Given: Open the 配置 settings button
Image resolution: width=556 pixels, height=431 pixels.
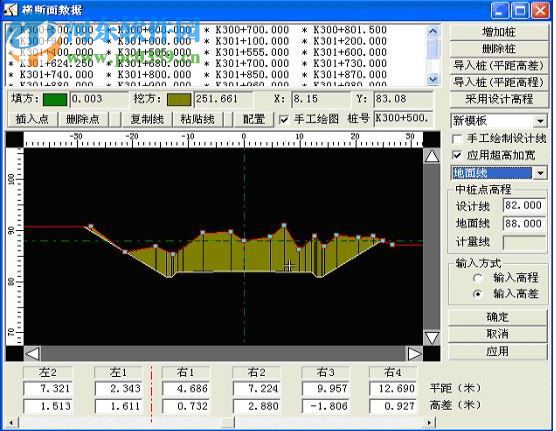Looking at the screenshot, I should 254,119.
